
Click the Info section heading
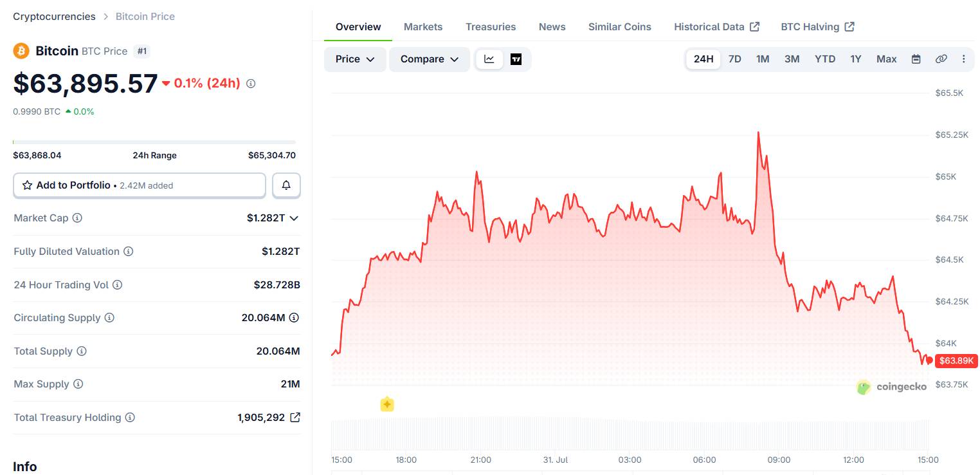pos(25,467)
